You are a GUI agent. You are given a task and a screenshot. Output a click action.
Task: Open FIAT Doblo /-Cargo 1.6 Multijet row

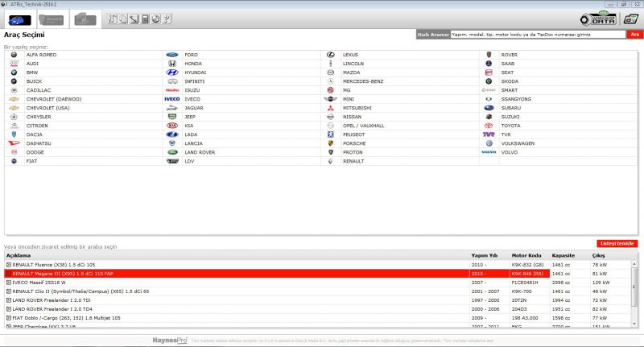(319, 318)
